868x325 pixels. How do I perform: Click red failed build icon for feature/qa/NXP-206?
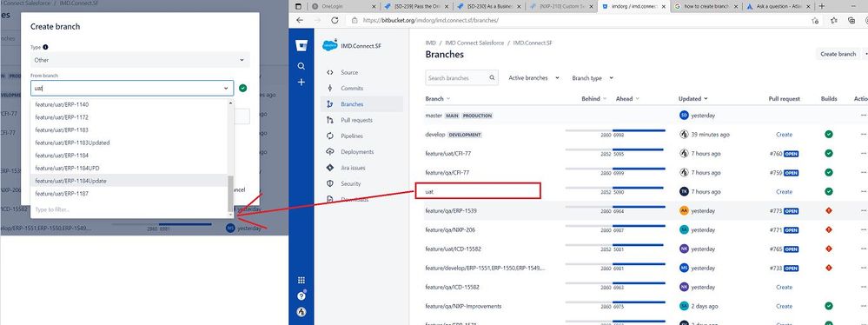[x=829, y=229]
